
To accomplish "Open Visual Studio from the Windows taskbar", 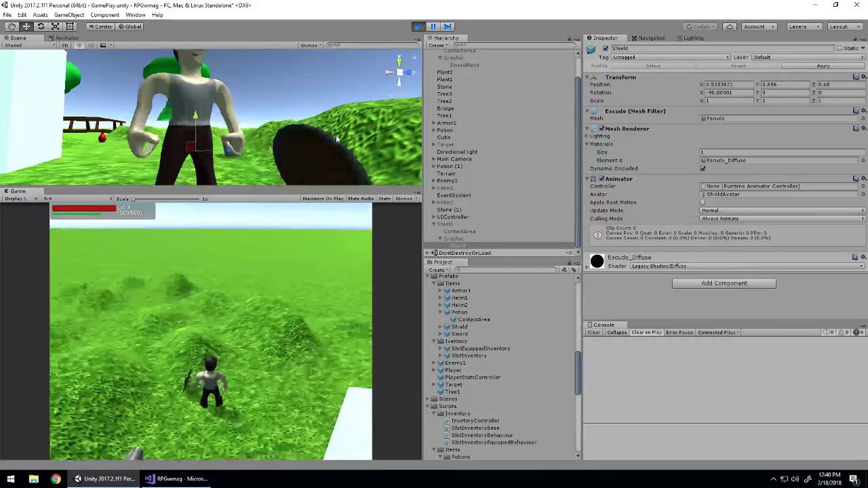I will pyautogui.click(x=176, y=479).
